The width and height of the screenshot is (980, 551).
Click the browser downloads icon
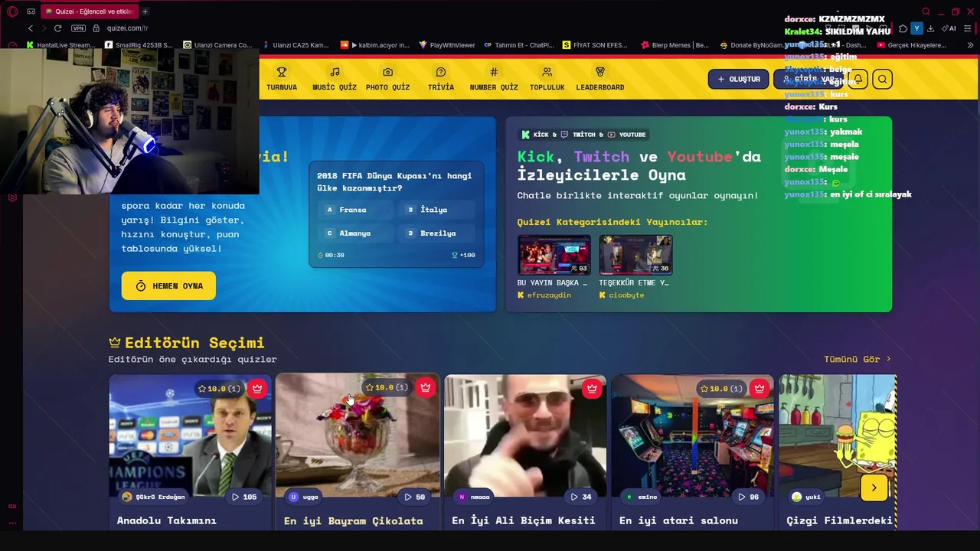pyautogui.click(x=930, y=28)
